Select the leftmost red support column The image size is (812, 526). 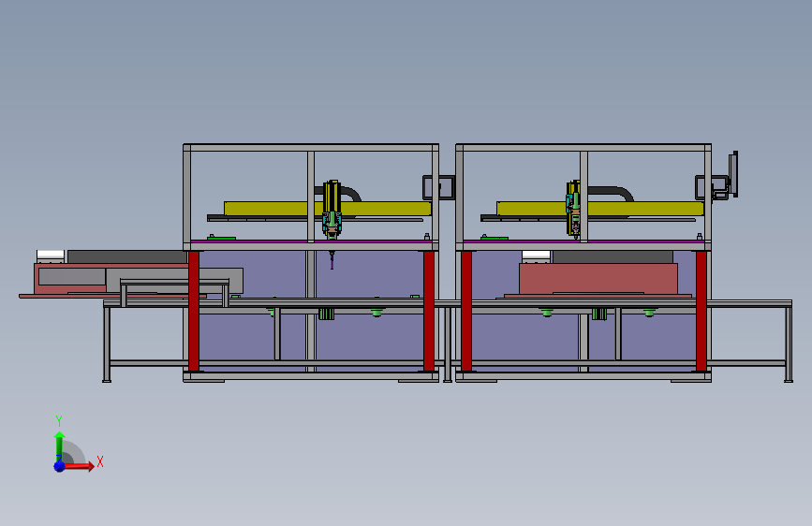coord(194,311)
